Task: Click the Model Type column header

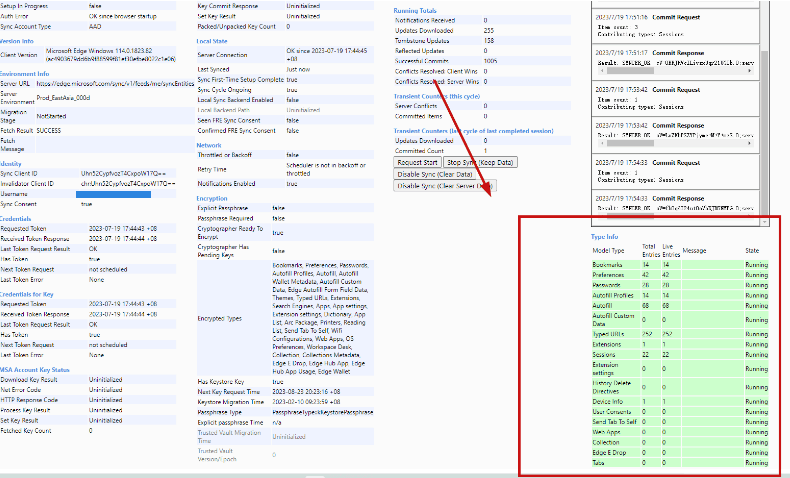Action: click(x=608, y=250)
